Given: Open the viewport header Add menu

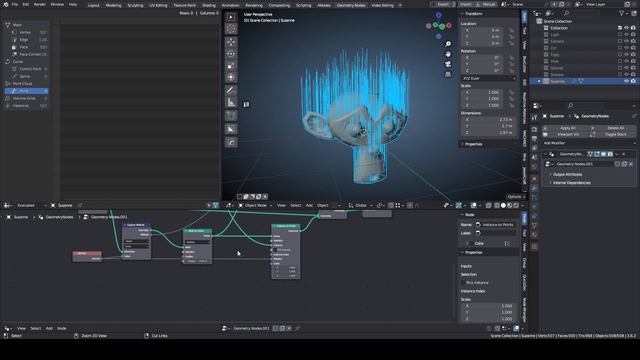Looking at the screenshot, I should (309, 205).
